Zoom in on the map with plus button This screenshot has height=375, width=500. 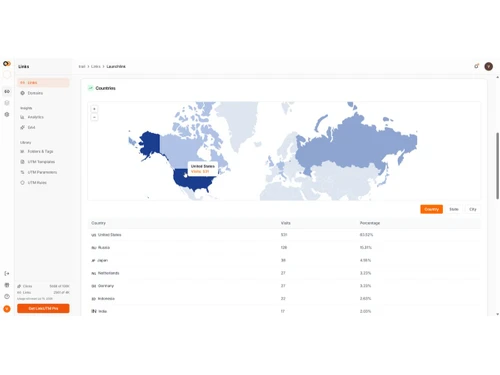[x=94, y=109]
